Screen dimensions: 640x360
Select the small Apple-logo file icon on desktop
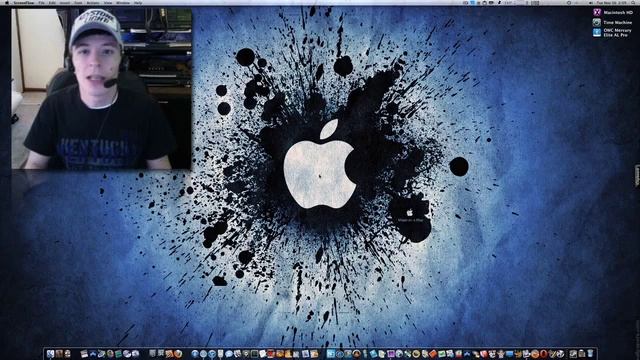pos(410,213)
